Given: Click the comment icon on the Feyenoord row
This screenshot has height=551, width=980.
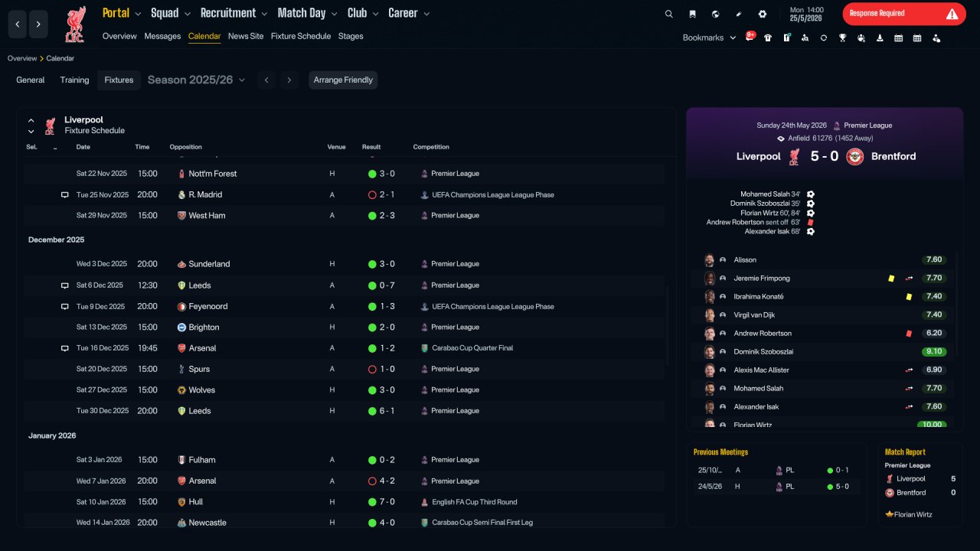Looking at the screenshot, I should point(65,307).
